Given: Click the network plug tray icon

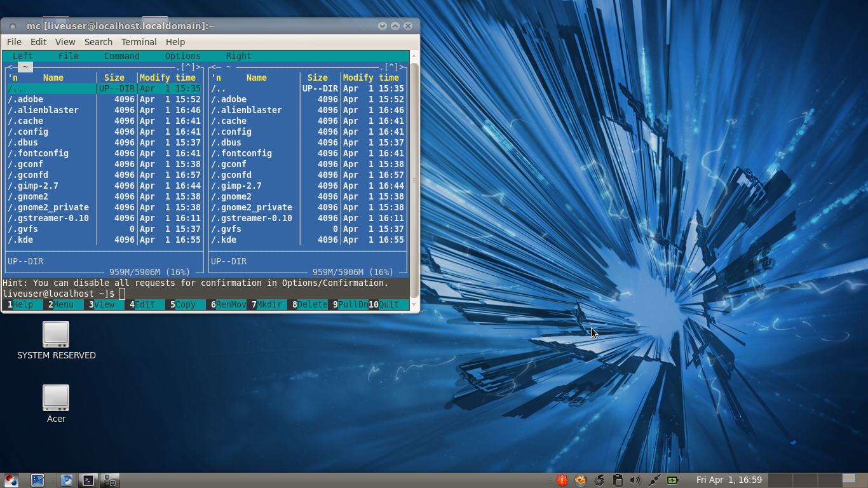Looking at the screenshot, I should click(654, 480).
